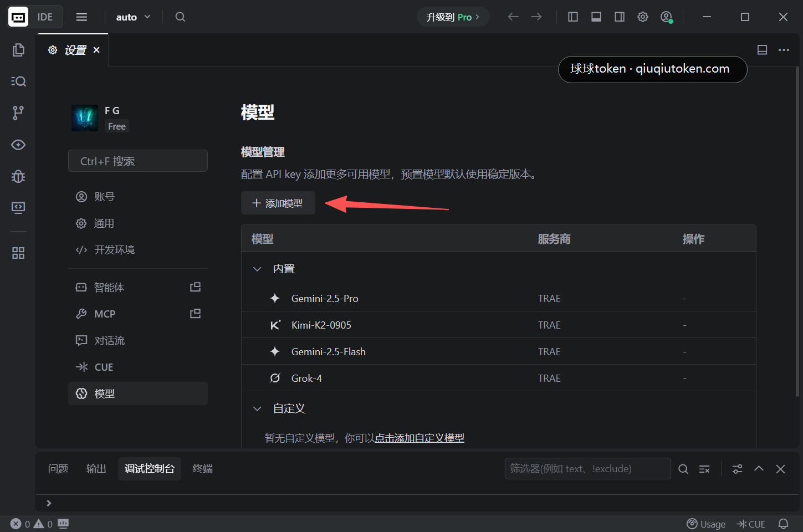Select the Grok-4 model row
Image resolution: width=803 pixels, height=532 pixels.
[x=499, y=378]
